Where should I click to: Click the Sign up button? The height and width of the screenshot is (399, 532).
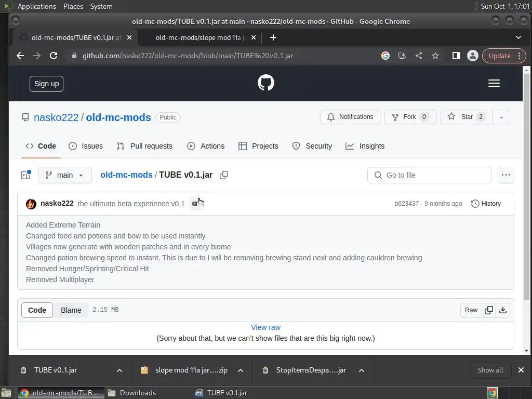(x=46, y=84)
